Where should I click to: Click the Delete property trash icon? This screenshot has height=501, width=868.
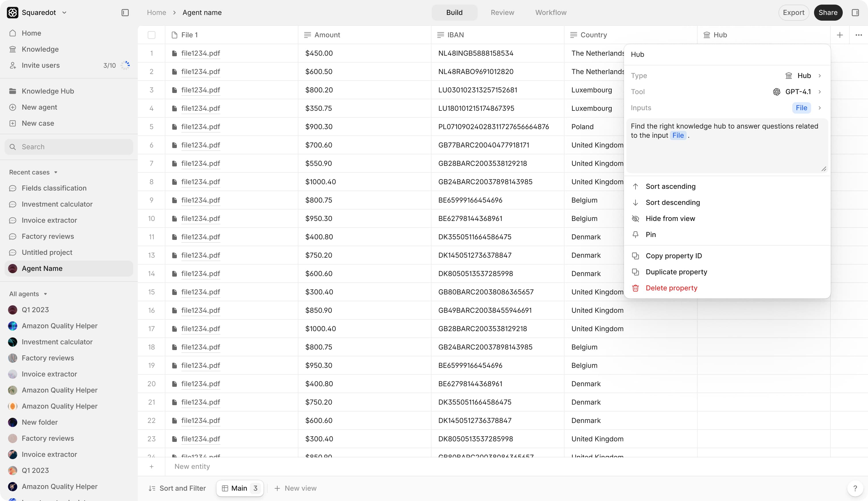[x=635, y=288]
